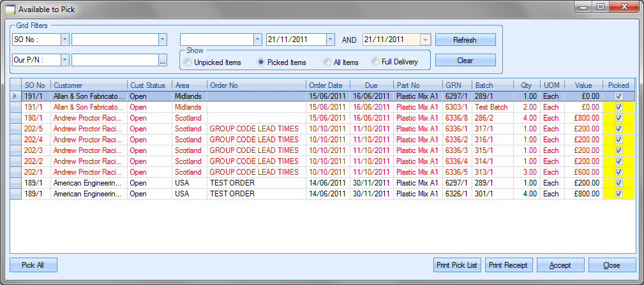644x285 pixels.
Task: Click the Our P/N text input field
Action: 114,60
